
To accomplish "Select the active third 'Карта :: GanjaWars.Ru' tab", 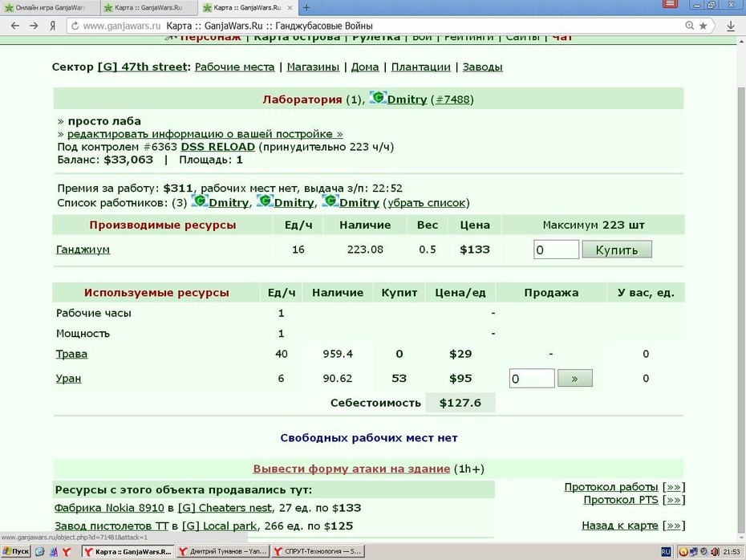I will point(246,7).
